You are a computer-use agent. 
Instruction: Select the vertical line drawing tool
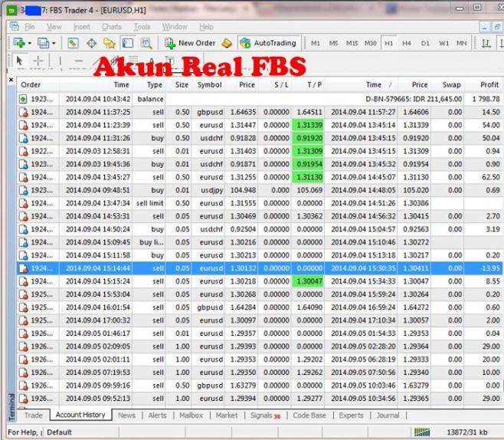coord(60,61)
